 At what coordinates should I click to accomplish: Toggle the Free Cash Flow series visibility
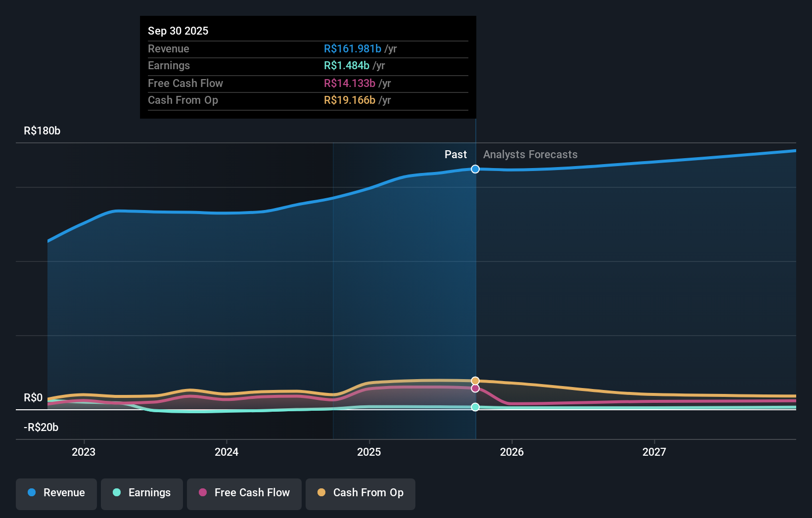pyautogui.click(x=244, y=493)
